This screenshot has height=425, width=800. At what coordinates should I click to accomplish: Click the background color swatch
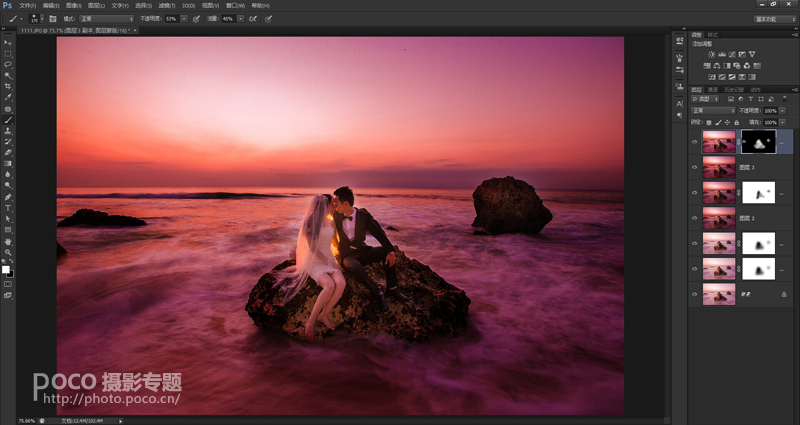click(11, 274)
